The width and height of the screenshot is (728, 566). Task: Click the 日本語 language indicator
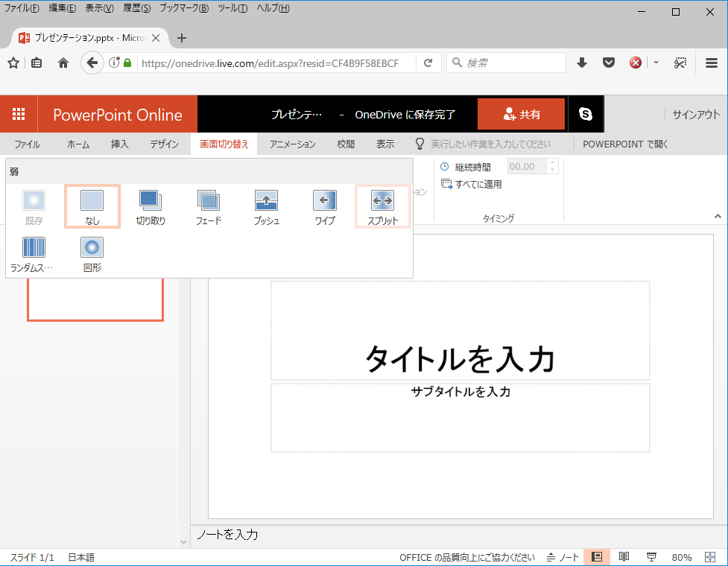point(81,557)
